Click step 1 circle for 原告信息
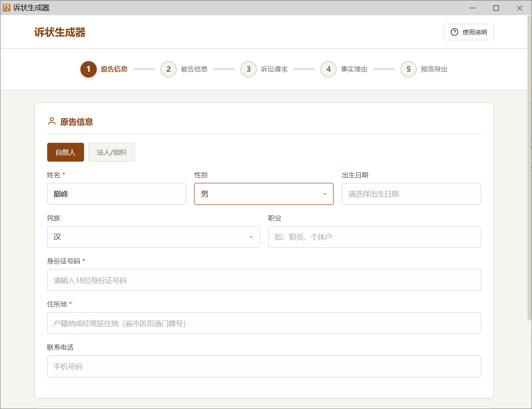This screenshot has width=532, height=409. (88, 69)
